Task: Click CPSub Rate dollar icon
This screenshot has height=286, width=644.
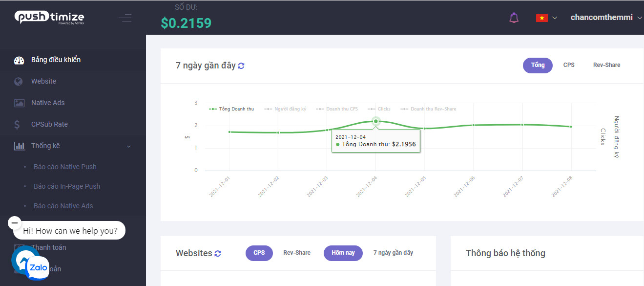Action: click(x=17, y=124)
